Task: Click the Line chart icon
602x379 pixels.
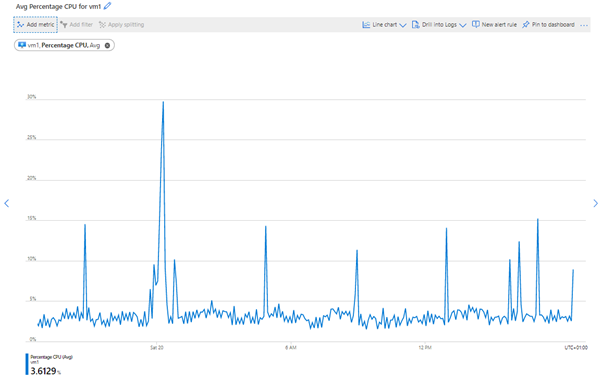Action: click(x=366, y=25)
